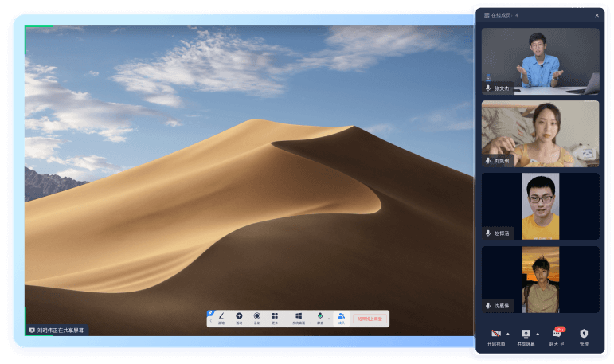Collapse the floating toolbar using left chevron
The height and width of the screenshot is (364, 614).
click(210, 321)
